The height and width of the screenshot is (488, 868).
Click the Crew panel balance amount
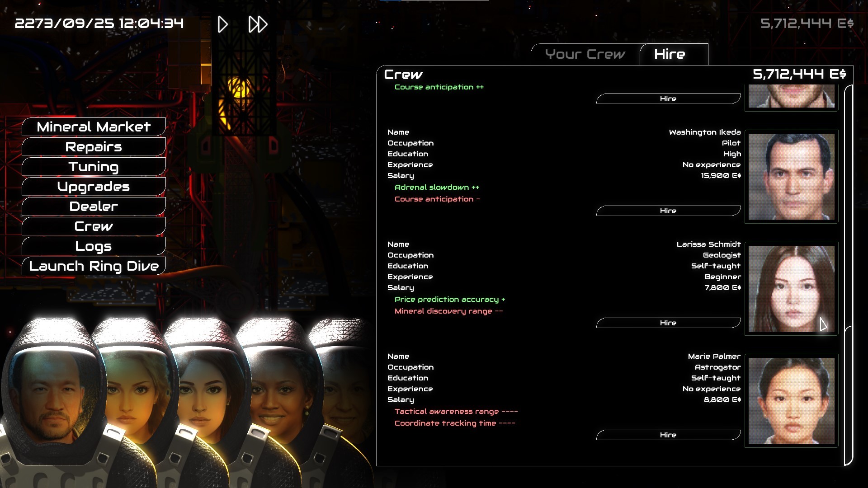[799, 74]
